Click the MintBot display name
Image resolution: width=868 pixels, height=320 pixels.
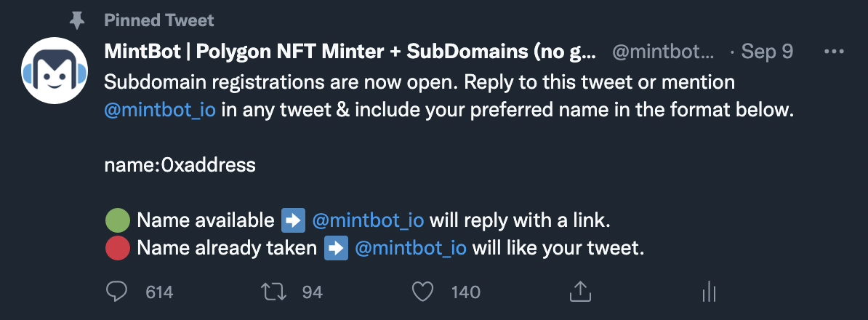tap(350, 52)
